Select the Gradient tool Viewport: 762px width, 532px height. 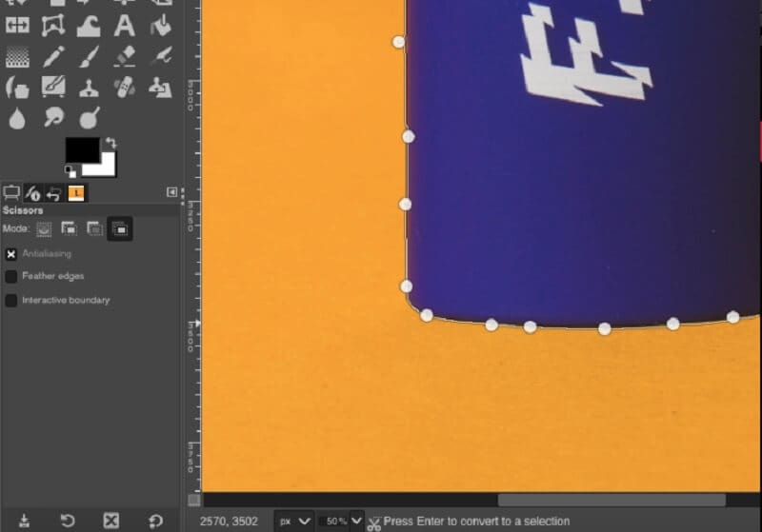click(17, 57)
